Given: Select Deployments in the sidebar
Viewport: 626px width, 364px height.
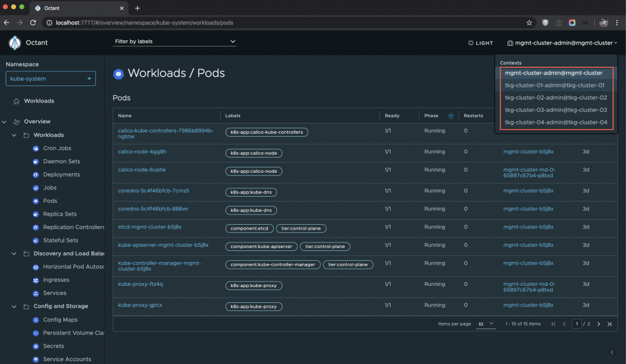Looking at the screenshot, I should point(61,175).
